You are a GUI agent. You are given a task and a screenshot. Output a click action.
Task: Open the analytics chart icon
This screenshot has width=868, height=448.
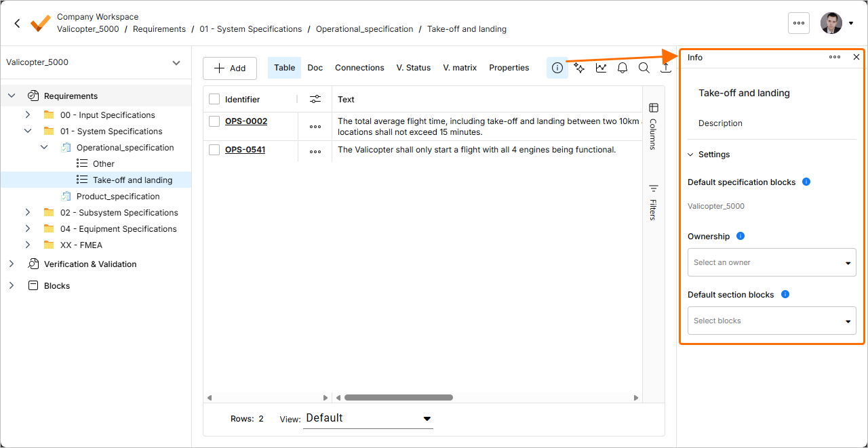[x=601, y=68]
